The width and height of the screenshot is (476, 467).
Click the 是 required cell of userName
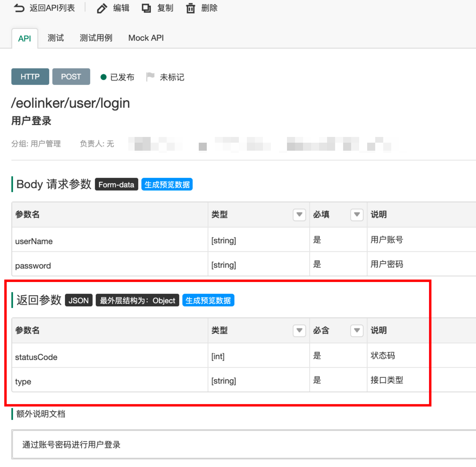pyautogui.click(x=338, y=240)
